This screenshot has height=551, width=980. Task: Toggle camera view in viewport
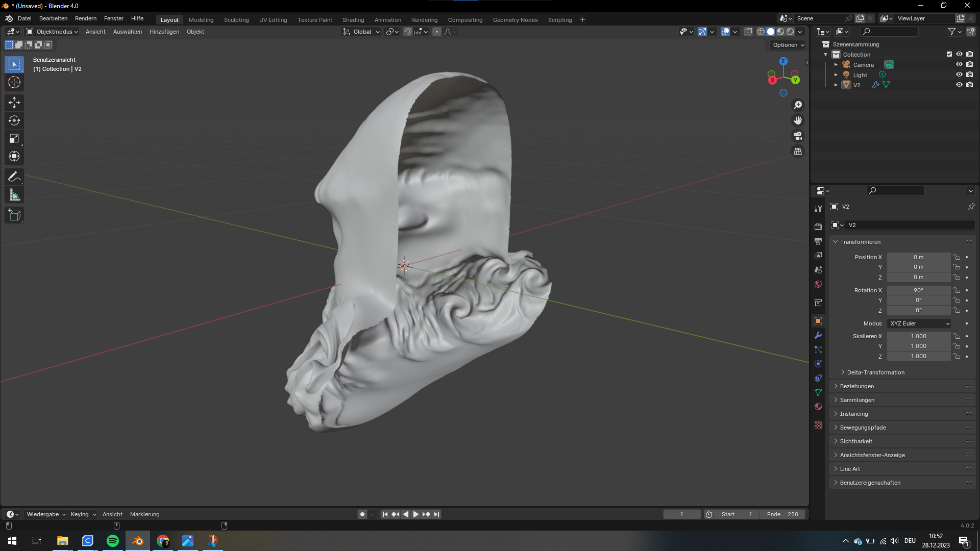(798, 136)
